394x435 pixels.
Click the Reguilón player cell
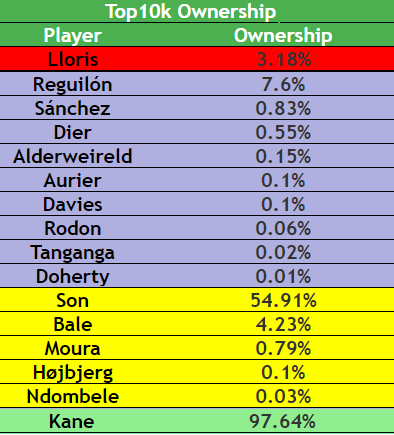[73, 84]
